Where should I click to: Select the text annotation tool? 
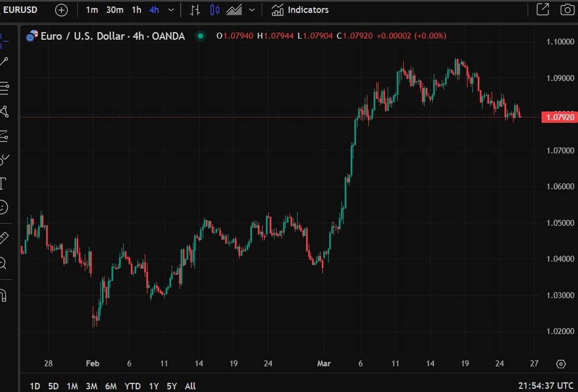(3, 183)
